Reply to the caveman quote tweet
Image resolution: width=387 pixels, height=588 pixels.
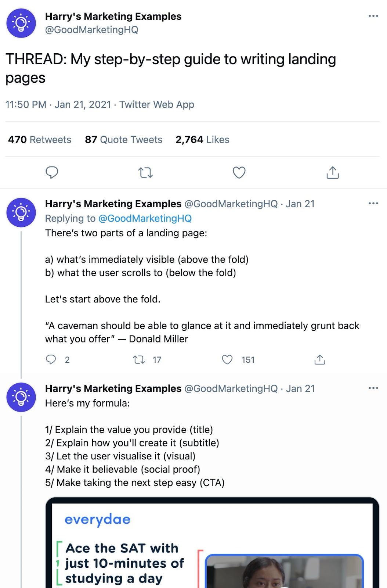tap(51, 359)
